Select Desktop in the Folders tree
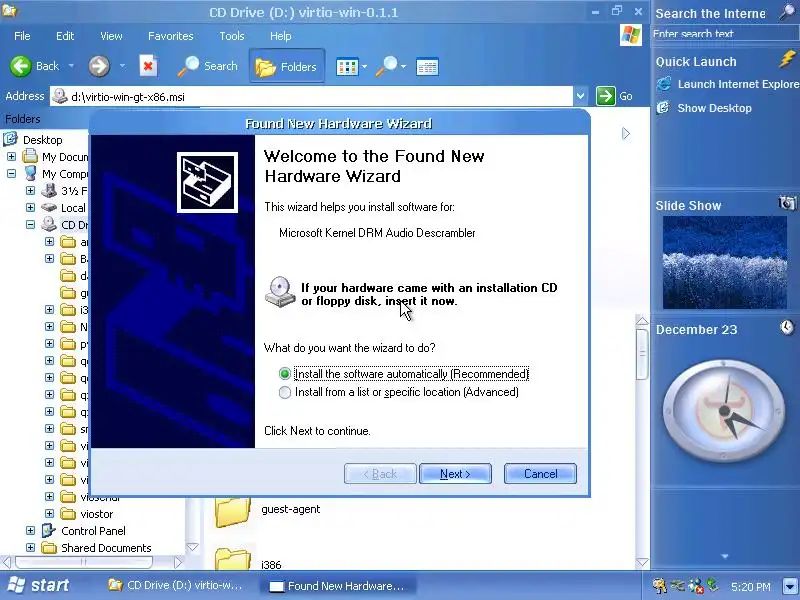The image size is (800, 600). tap(42, 140)
